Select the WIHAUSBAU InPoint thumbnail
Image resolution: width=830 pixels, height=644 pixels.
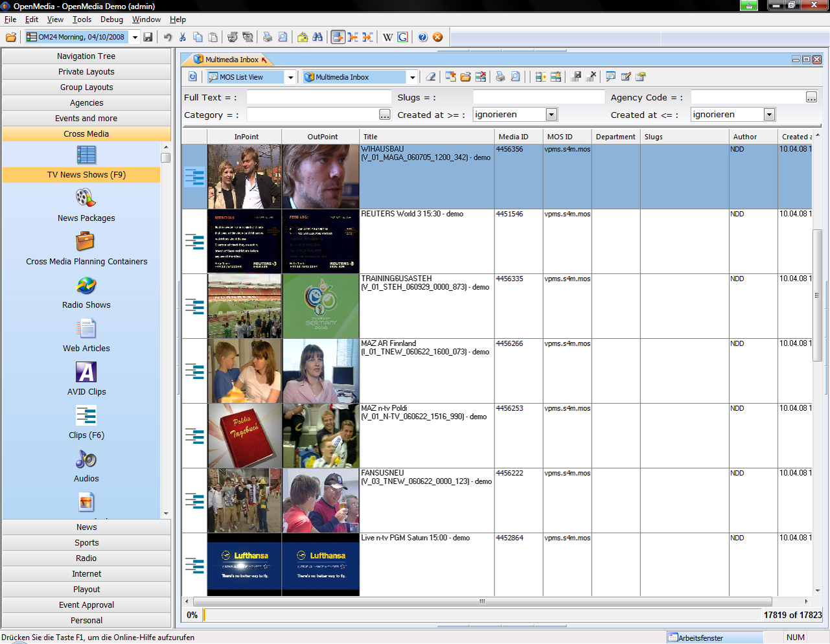[244, 176]
